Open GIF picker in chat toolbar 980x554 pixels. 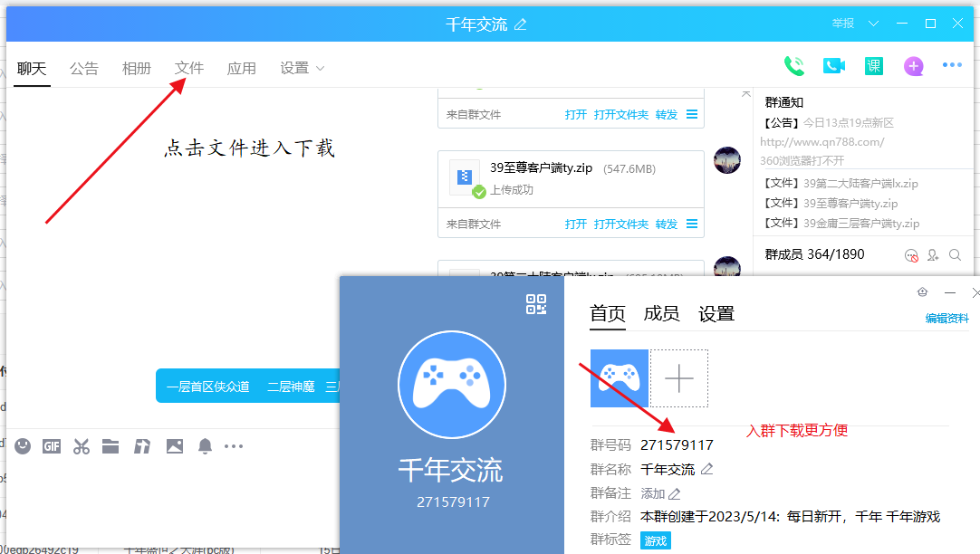(52, 446)
